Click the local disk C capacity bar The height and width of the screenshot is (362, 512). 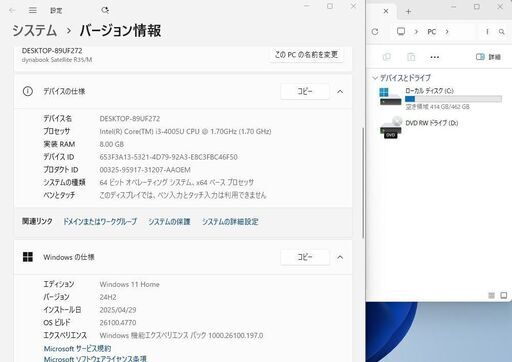tap(453, 99)
